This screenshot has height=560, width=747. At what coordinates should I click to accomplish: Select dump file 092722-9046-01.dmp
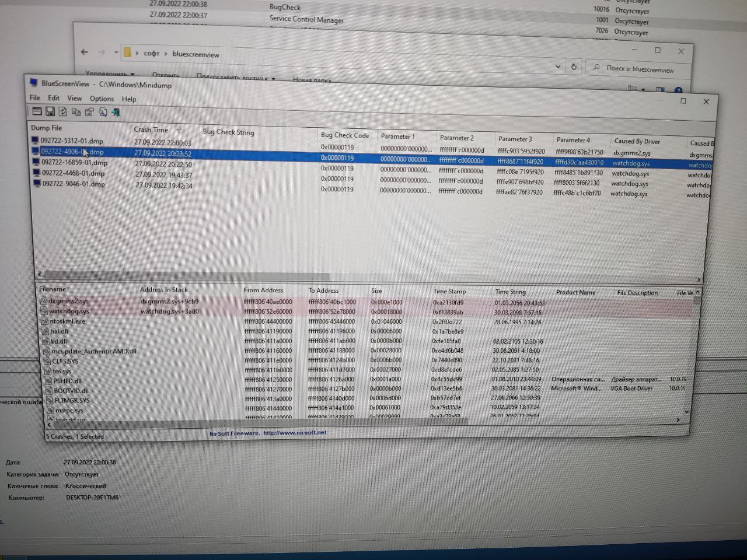74,184
